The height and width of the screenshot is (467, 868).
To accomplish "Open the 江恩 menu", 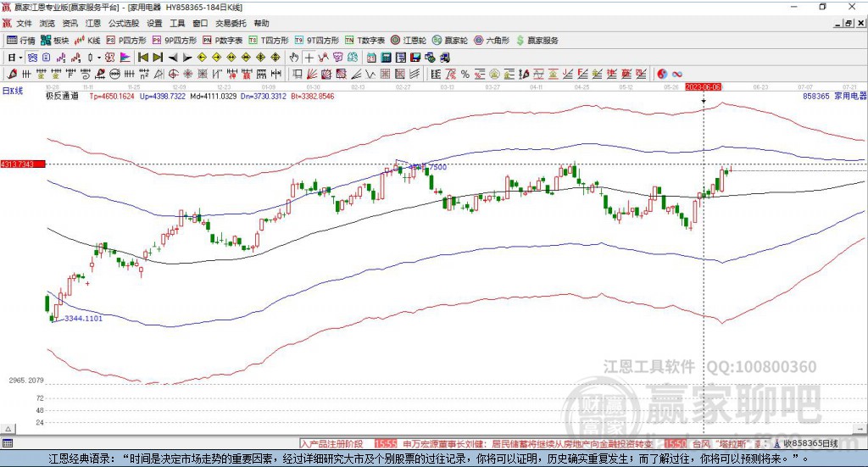I will click(x=93, y=23).
